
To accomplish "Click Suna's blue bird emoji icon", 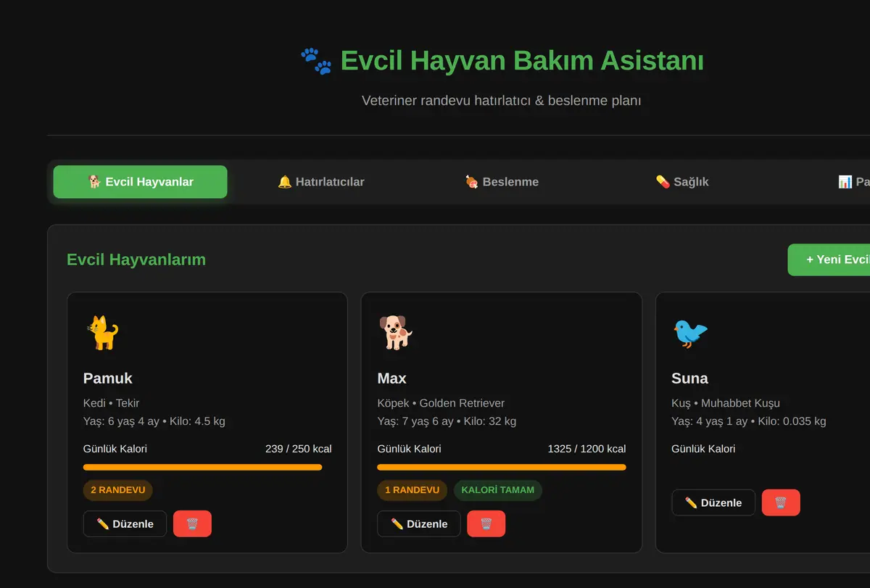I will click(689, 333).
